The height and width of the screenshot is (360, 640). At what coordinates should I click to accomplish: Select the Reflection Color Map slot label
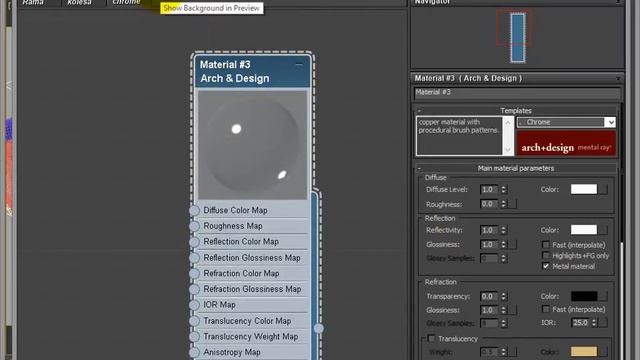pos(241,242)
